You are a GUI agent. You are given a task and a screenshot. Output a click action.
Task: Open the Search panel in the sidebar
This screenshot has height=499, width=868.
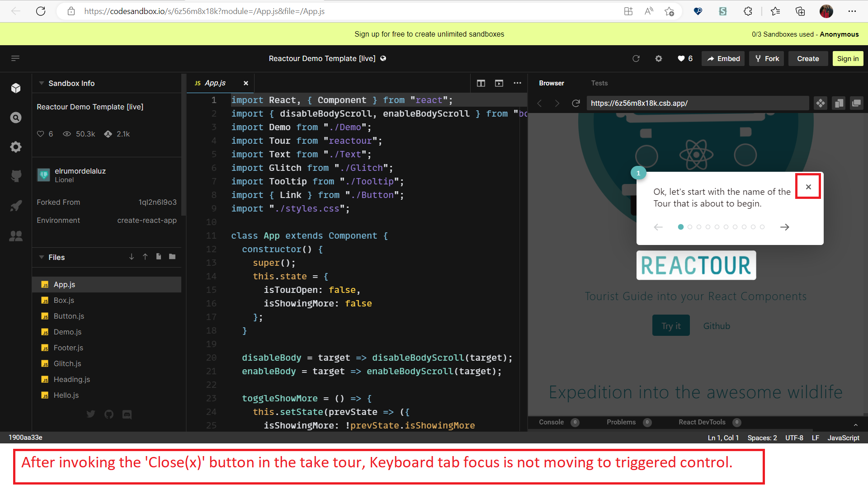tap(16, 118)
